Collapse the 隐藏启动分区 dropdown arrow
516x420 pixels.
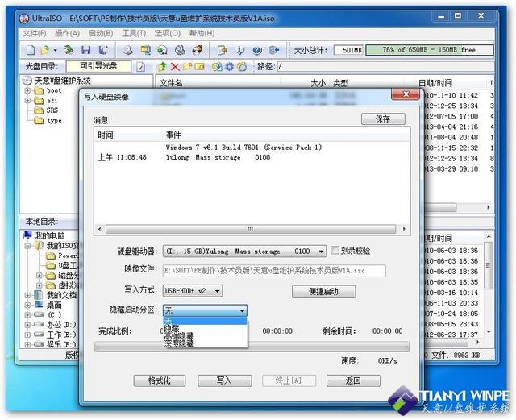click(242, 310)
